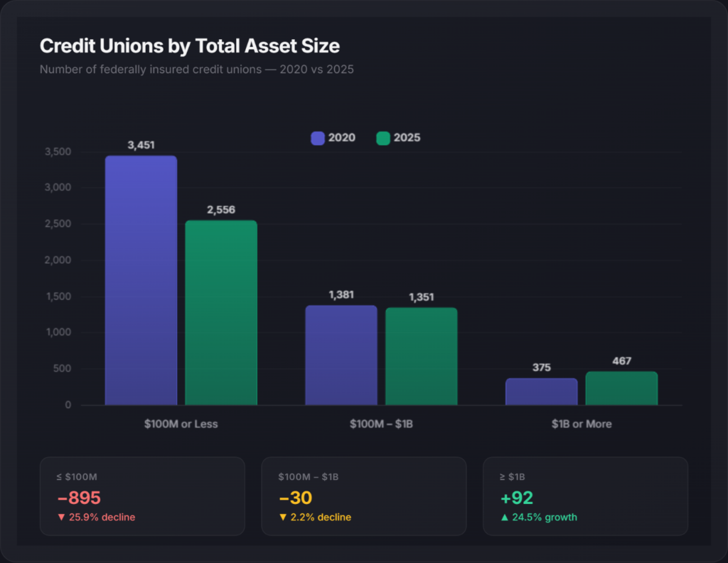The image size is (728, 563).
Task: Open the −30 summary card
Action: pos(364,496)
